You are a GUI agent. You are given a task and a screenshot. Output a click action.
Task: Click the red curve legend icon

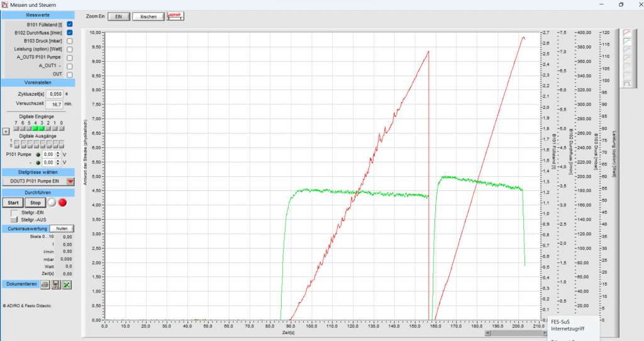click(x=627, y=33)
